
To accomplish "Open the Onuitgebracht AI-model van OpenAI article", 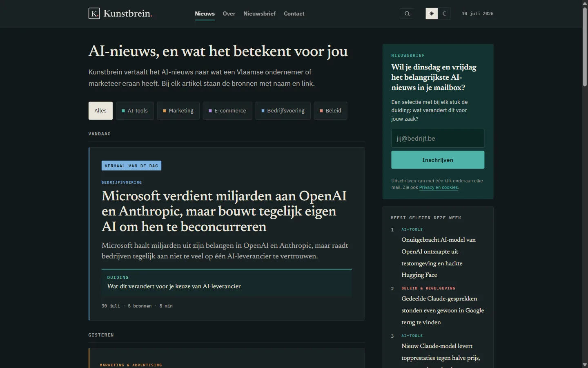I will pyautogui.click(x=439, y=257).
